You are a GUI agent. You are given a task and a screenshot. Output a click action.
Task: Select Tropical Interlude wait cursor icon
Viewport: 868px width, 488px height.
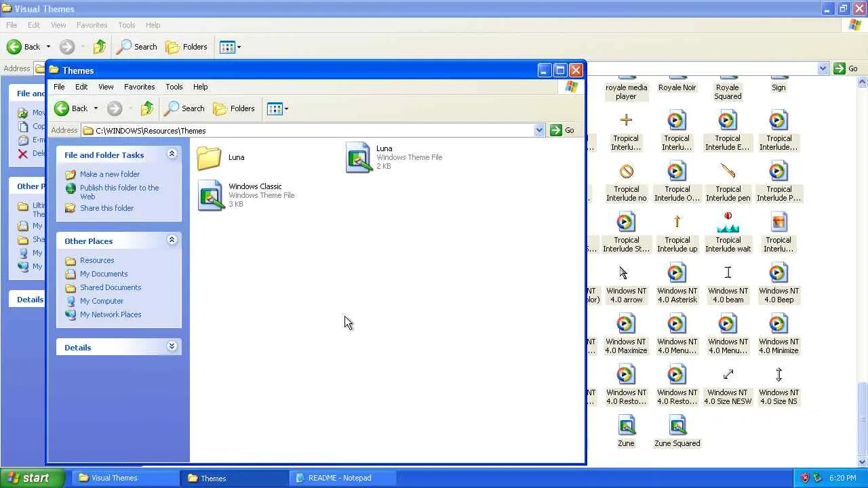pyautogui.click(x=728, y=222)
